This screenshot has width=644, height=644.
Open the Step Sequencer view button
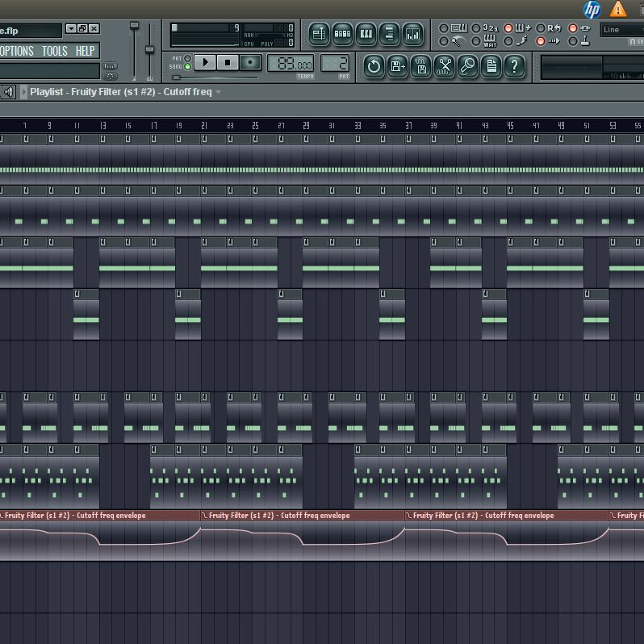[342, 34]
